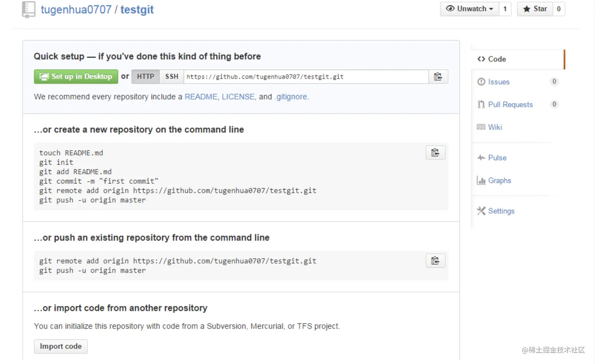Copy the new repository command block
The image size is (595, 364).
click(x=435, y=153)
